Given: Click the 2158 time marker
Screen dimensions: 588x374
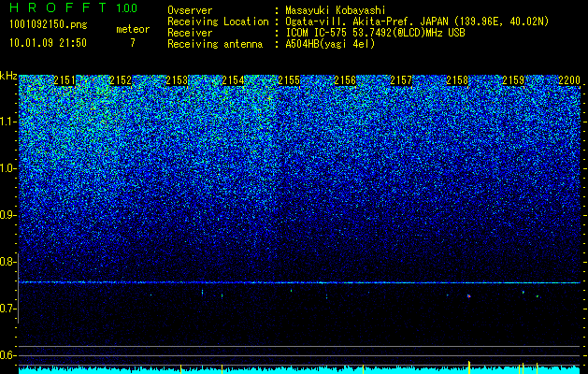Looking at the screenshot, I should 457,80.
